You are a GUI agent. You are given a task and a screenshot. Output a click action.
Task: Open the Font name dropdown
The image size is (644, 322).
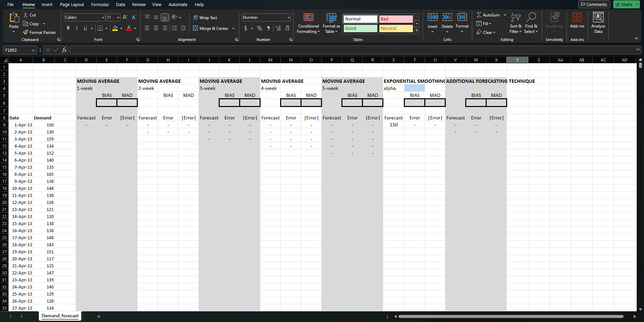(102, 17)
